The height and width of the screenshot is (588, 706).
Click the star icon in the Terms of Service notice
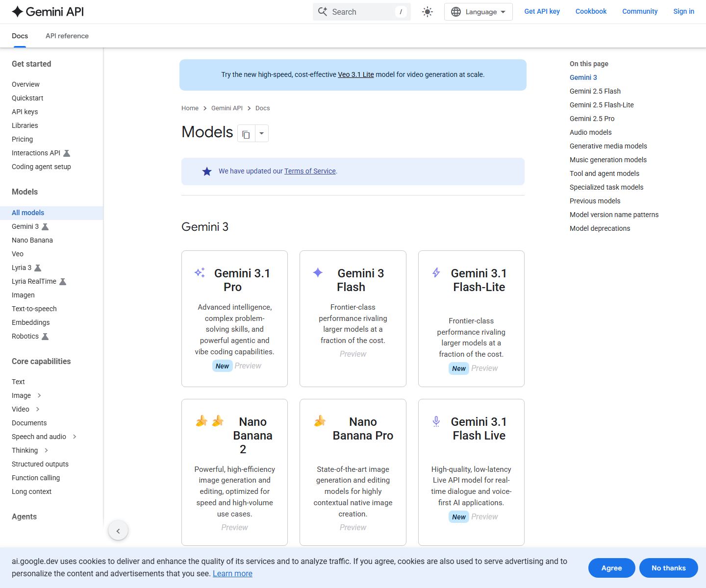click(207, 171)
